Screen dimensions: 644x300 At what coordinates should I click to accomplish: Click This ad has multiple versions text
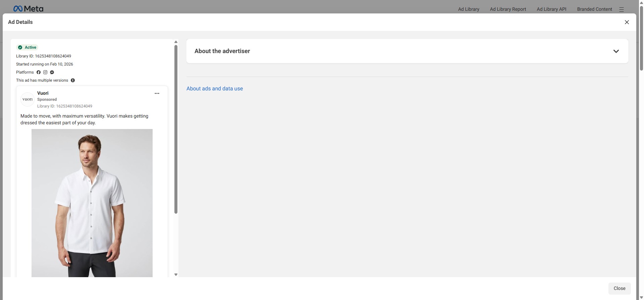(x=42, y=80)
